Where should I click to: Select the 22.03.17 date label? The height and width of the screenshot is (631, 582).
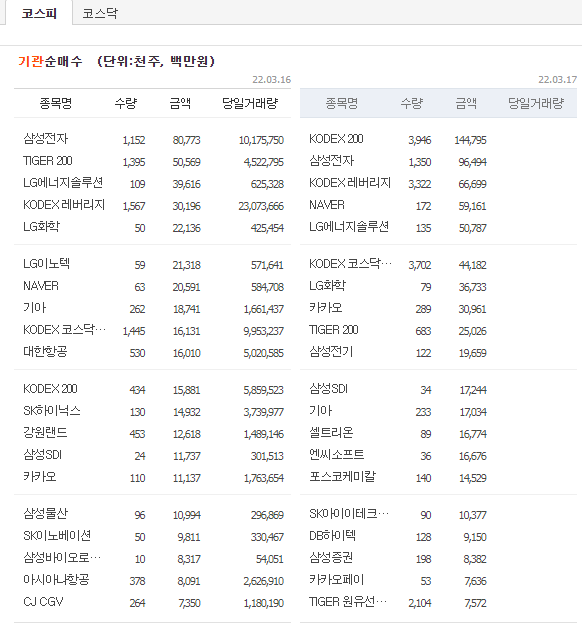click(557, 80)
